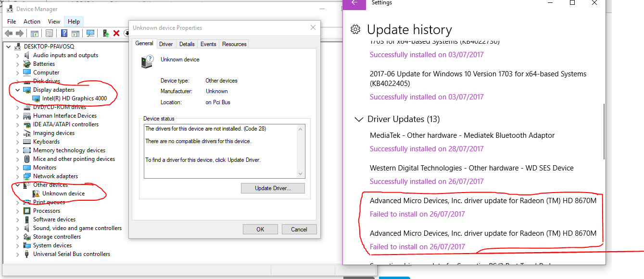Click the Action pane toggle toolbar icon

point(76,33)
